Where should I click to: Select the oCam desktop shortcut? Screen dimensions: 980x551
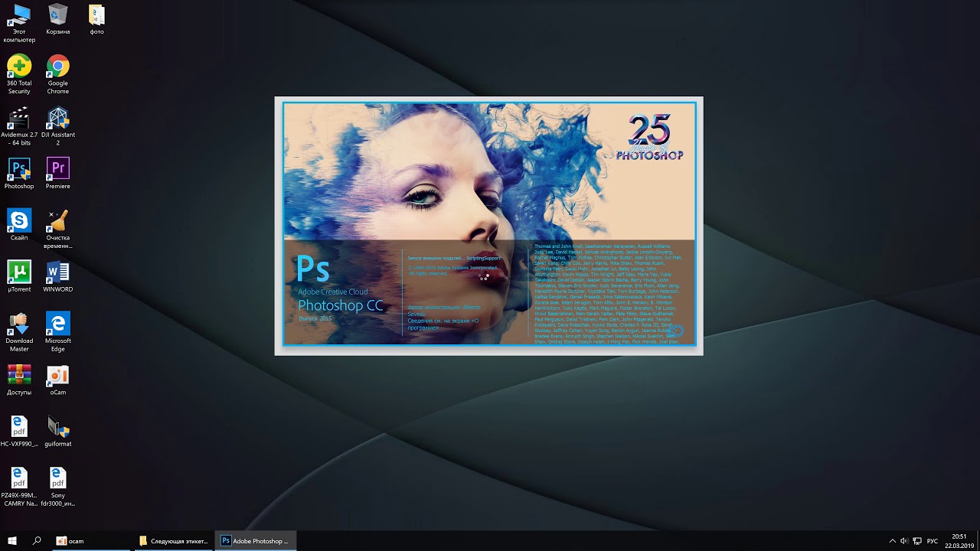pos(58,380)
